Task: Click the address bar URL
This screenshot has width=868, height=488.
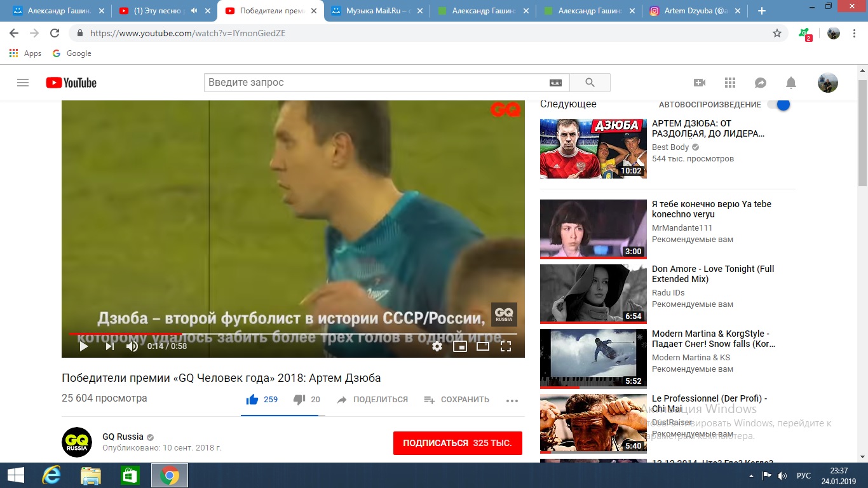Action: (x=187, y=33)
